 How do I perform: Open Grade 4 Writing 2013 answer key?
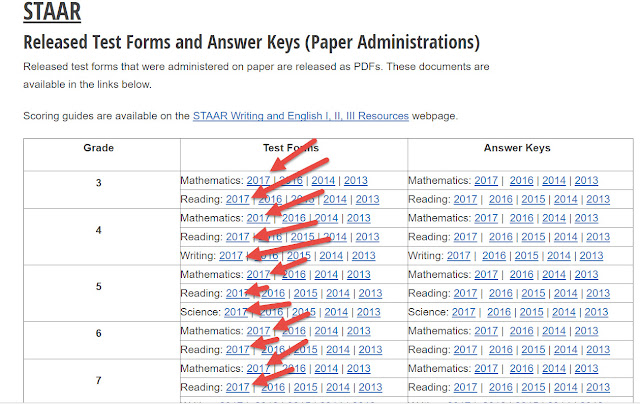(x=591, y=255)
